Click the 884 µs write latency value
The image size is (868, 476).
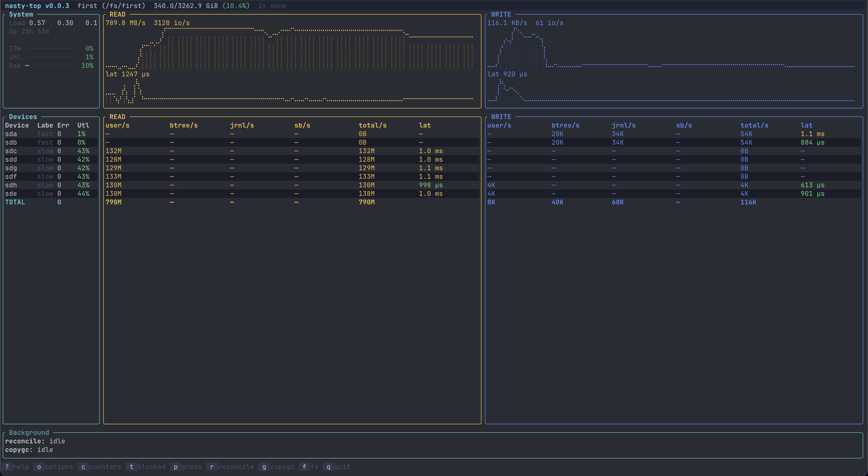[x=812, y=142]
